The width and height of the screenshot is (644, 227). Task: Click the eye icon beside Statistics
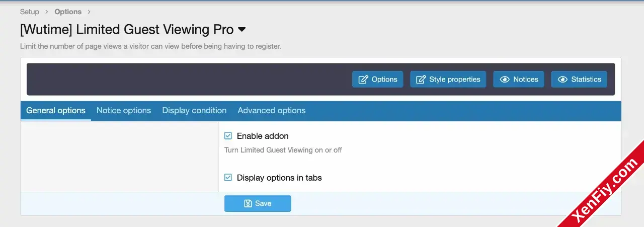point(562,80)
